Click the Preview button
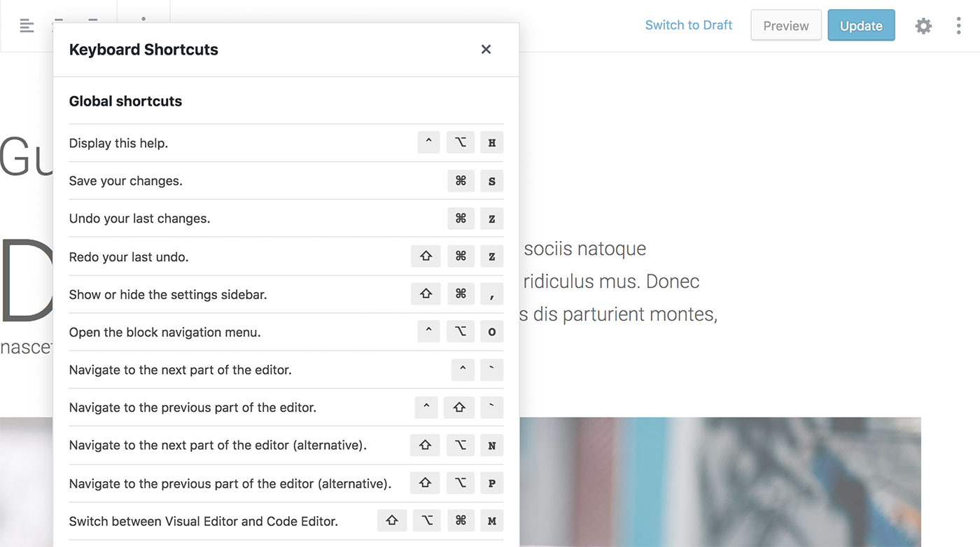The width and height of the screenshot is (980, 547). (785, 25)
